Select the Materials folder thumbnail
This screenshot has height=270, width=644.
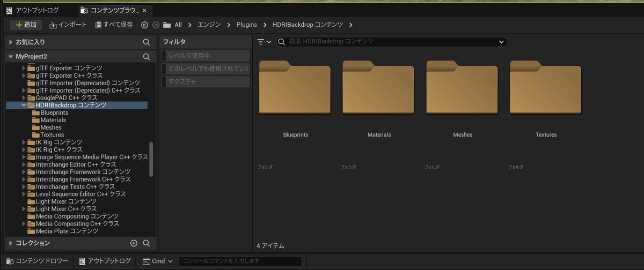click(379, 87)
